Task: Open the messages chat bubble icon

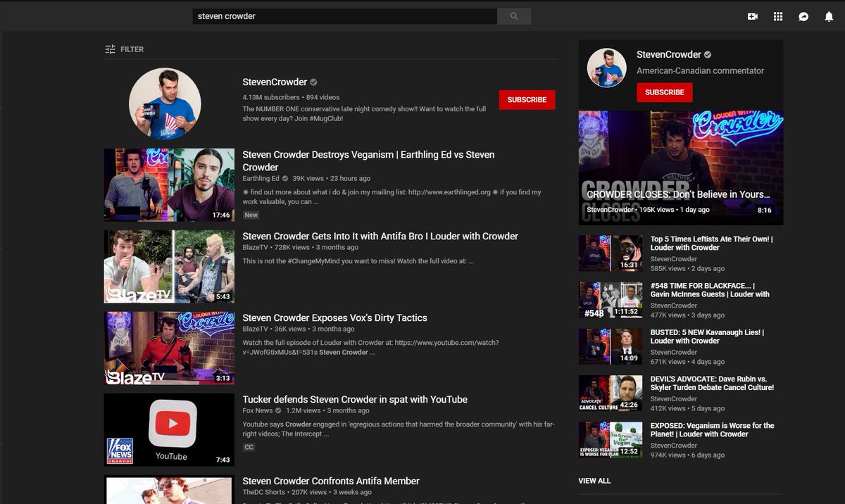Action: [x=803, y=16]
